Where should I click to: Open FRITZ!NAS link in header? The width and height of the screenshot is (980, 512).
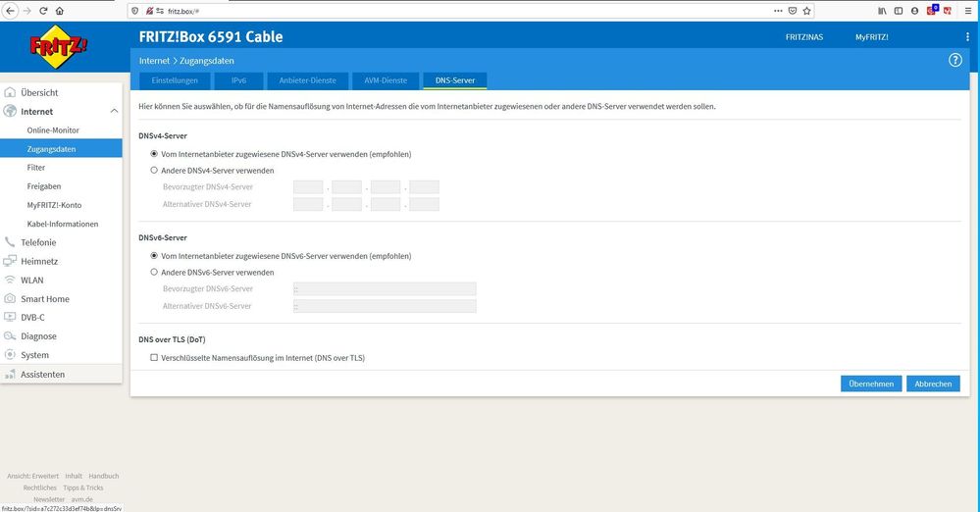(x=804, y=37)
